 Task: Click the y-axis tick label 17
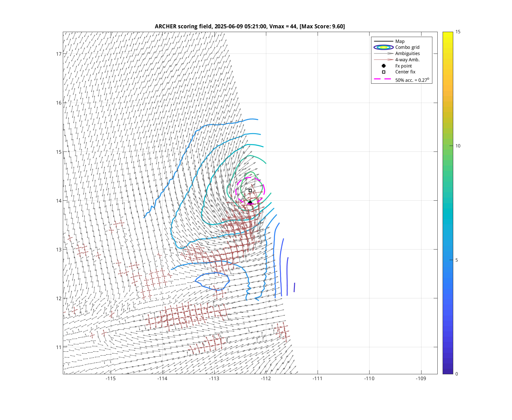tap(59, 54)
